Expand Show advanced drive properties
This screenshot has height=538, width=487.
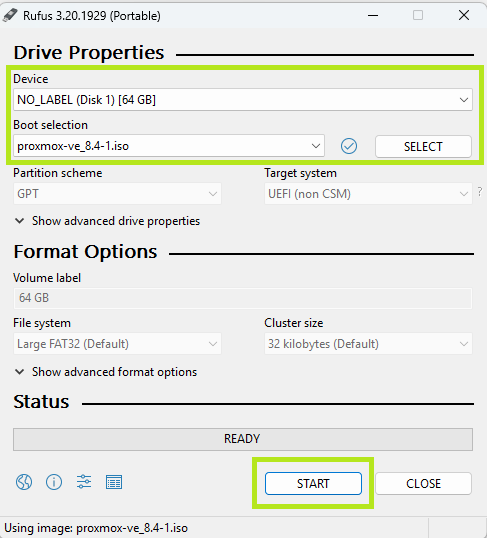point(107,221)
